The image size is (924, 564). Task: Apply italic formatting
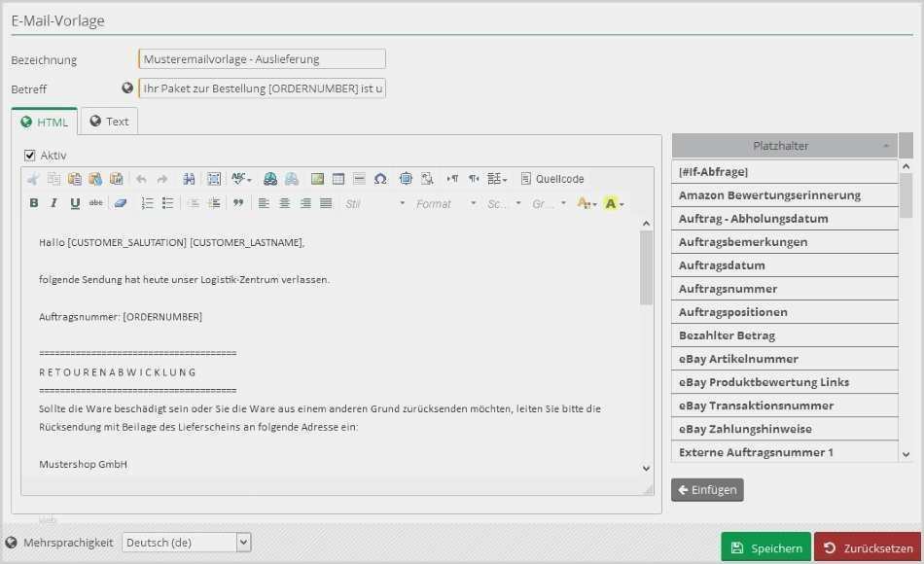(x=53, y=203)
